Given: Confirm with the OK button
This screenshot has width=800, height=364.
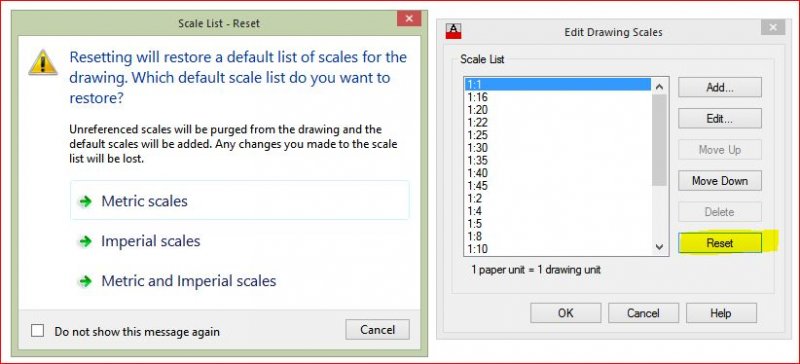Looking at the screenshot, I should point(566,313).
